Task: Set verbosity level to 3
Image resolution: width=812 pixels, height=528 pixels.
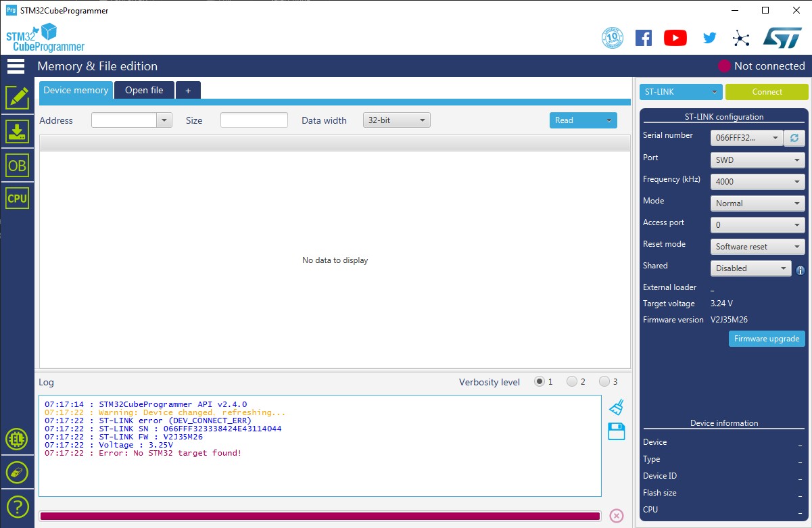Action: click(x=604, y=381)
